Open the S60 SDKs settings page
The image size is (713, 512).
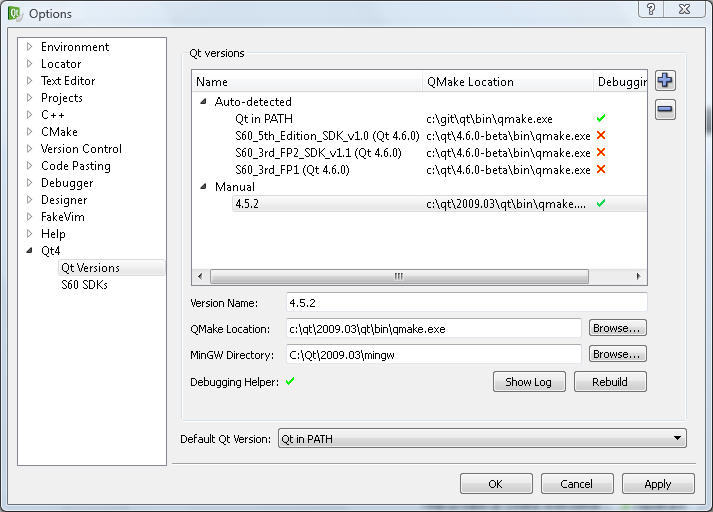click(84, 285)
